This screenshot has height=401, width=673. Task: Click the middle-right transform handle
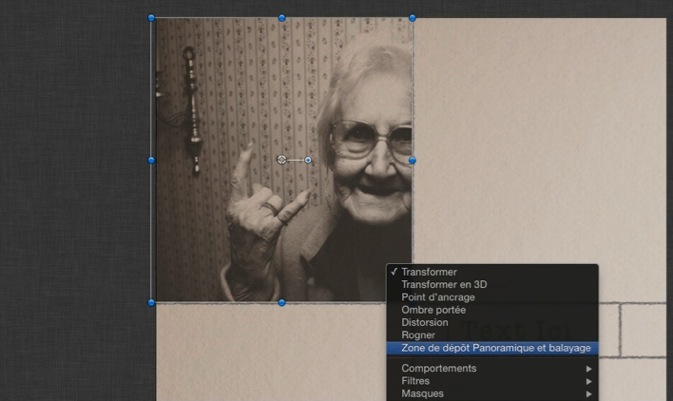(412, 160)
